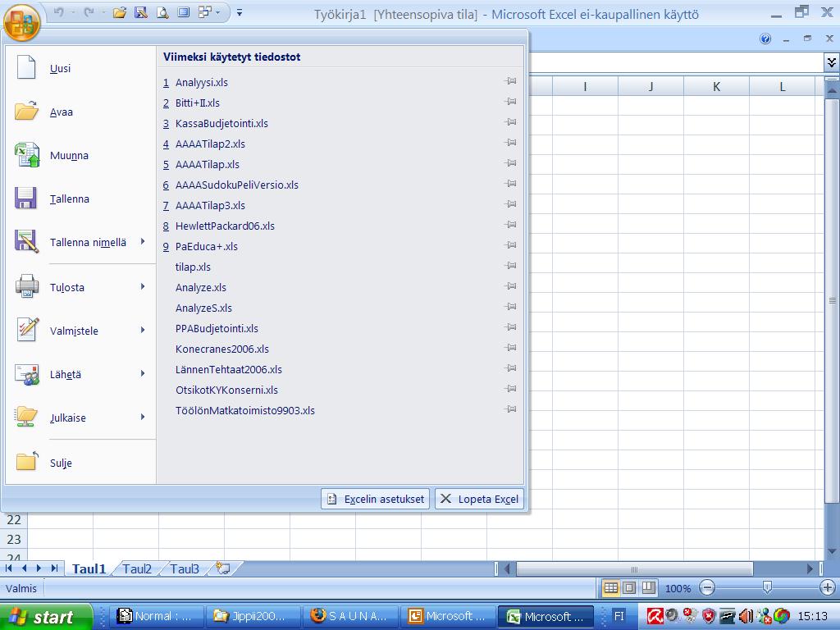840x630 pixels.
Task: Click the Sulje close-folder icon
Action: pyautogui.click(x=27, y=461)
